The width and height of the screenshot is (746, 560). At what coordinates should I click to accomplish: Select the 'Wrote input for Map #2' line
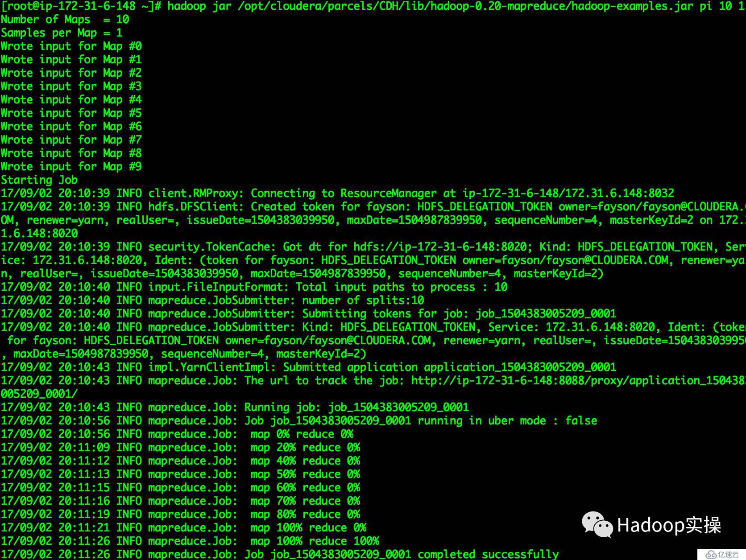71,73
